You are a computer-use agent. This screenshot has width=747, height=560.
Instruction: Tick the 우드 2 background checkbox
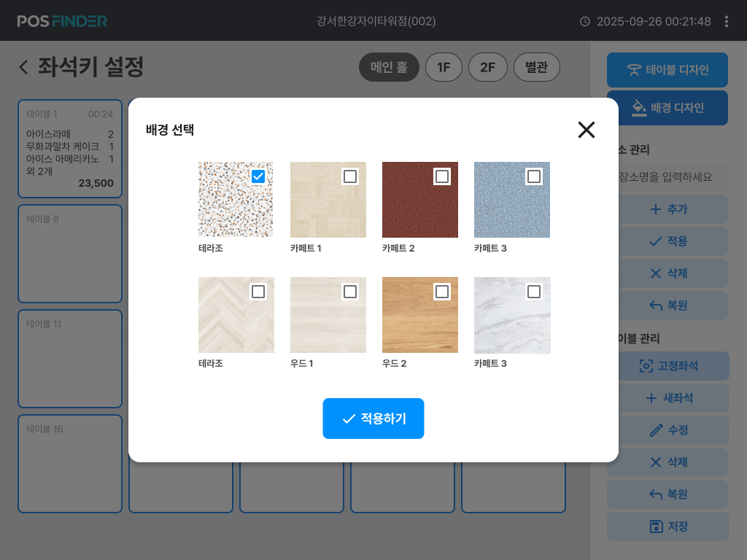[441, 292]
